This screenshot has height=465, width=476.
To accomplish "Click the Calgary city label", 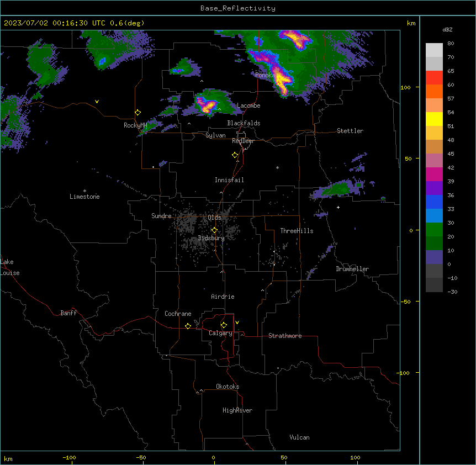I will click(220, 333).
